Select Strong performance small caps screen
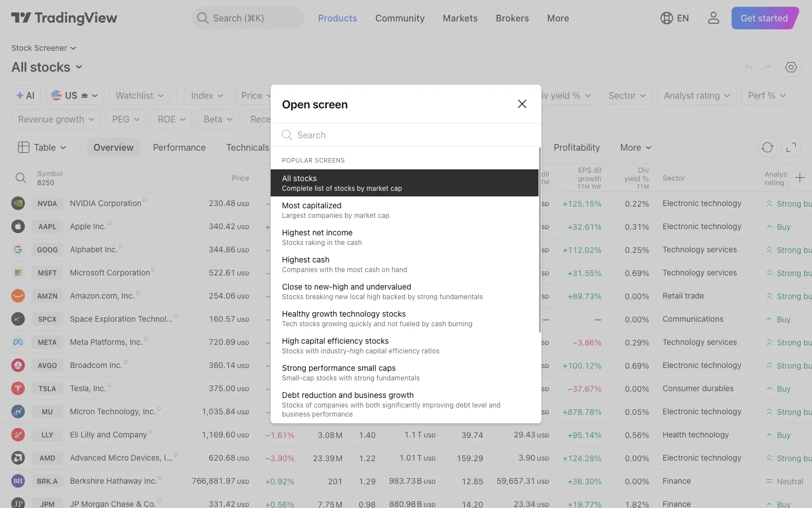The width and height of the screenshot is (812, 508). tap(404, 373)
